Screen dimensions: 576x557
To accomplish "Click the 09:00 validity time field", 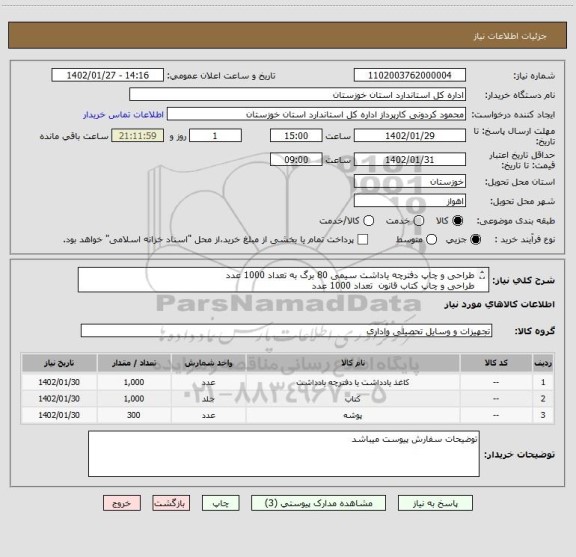I will (x=296, y=159).
